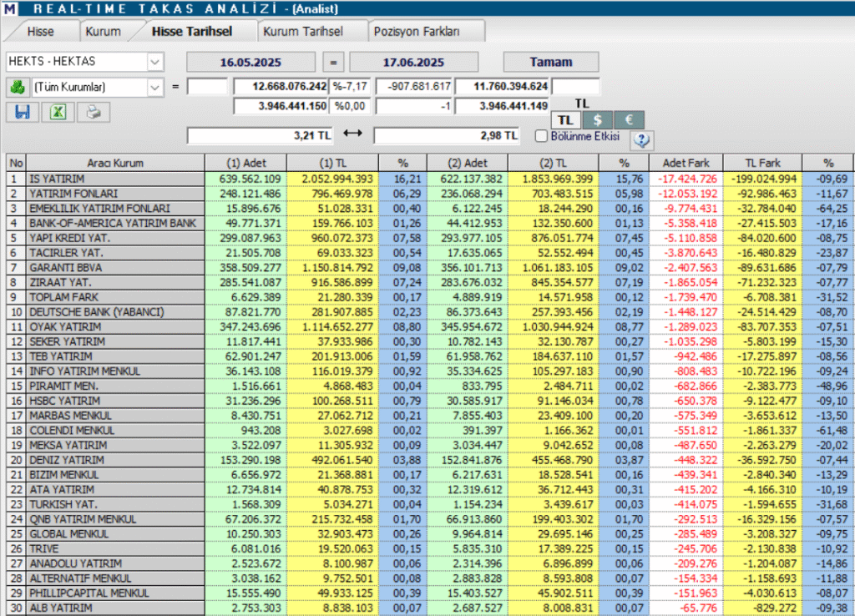This screenshot has width=855, height=616.
Task: Select BANK-OF-AMERICA YATIRIM BANK row
Action: 430,223
